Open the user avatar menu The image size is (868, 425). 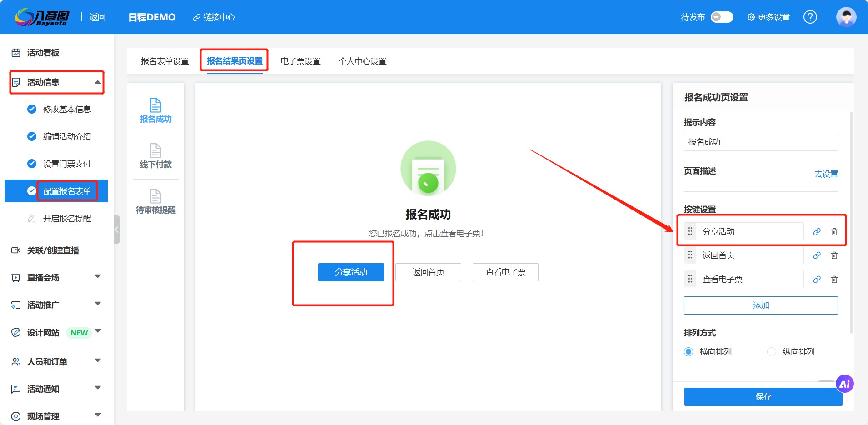coord(846,17)
